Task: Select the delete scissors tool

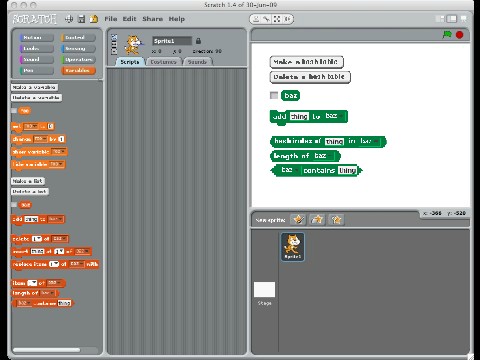Action: (x=266, y=19)
